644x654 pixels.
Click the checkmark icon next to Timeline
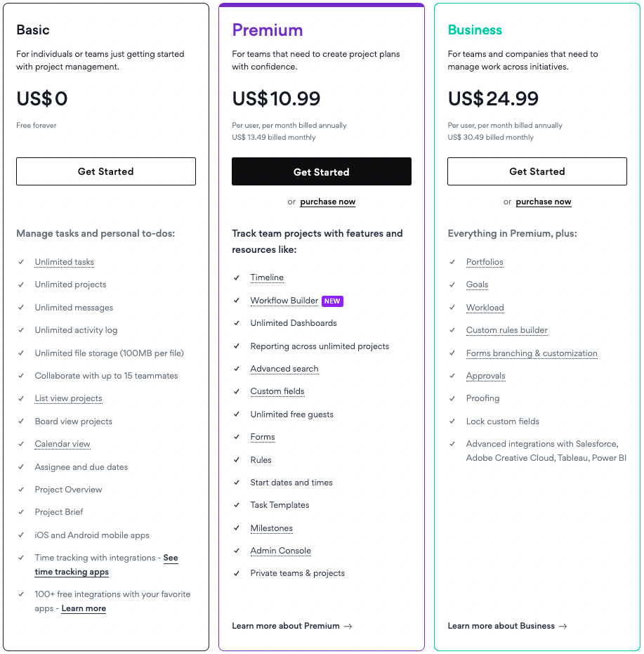click(237, 277)
